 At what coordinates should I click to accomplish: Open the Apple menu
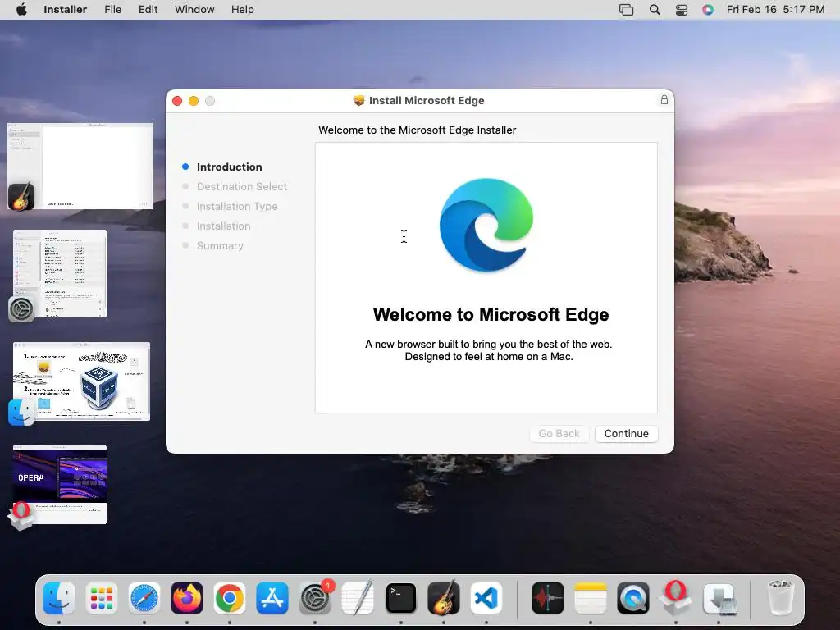click(21, 10)
